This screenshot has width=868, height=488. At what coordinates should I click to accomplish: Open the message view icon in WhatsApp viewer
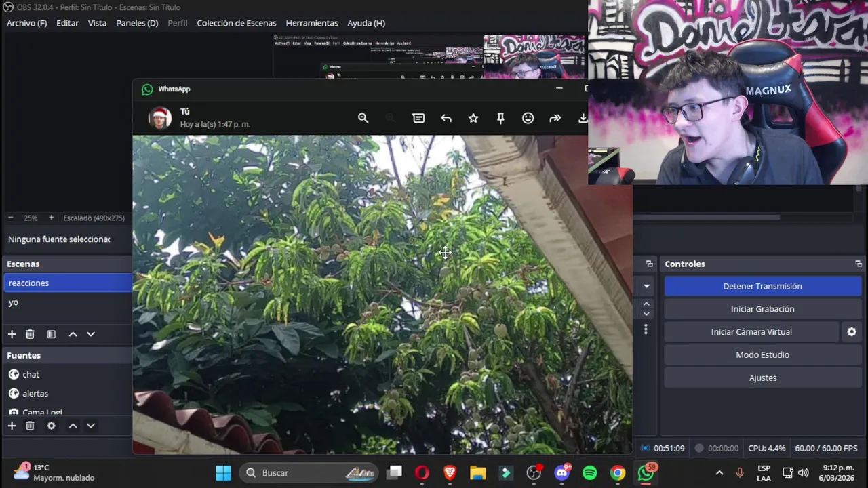point(418,118)
